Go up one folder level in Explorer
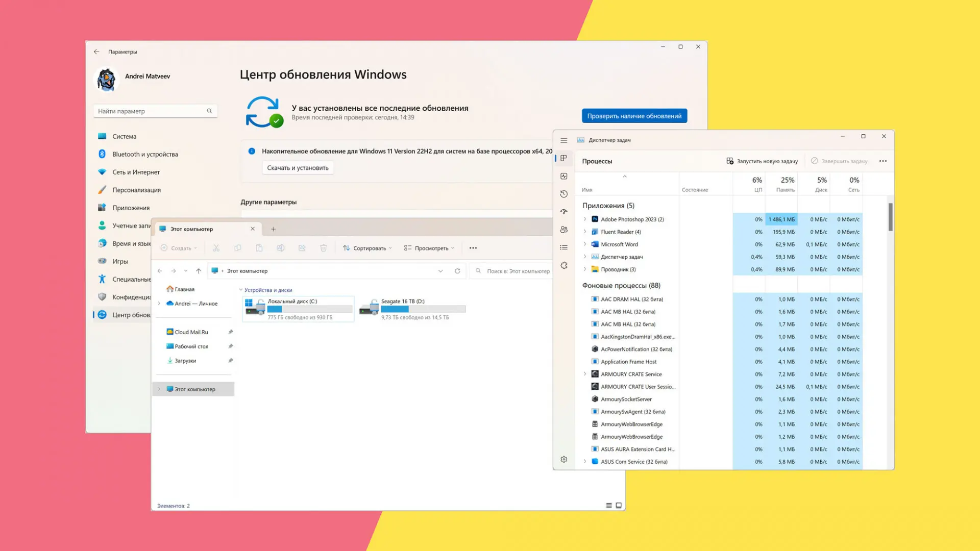980x551 pixels. [199, 271]
